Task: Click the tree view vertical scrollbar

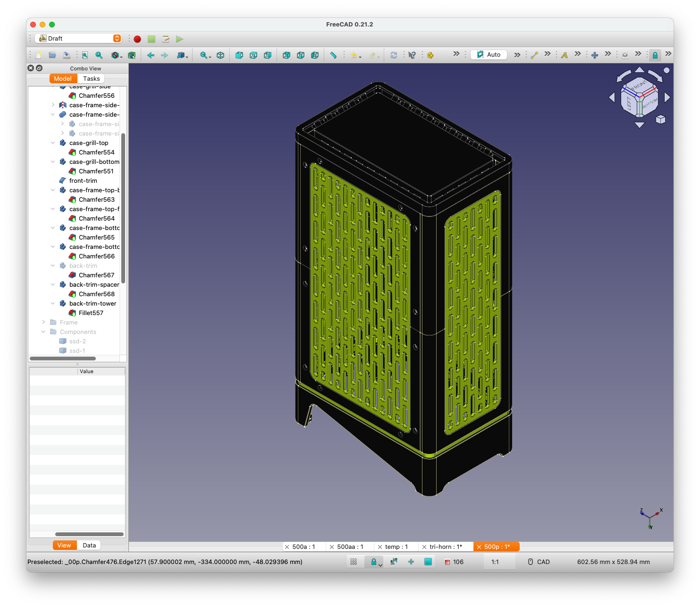Action: (x=123, y=208)
